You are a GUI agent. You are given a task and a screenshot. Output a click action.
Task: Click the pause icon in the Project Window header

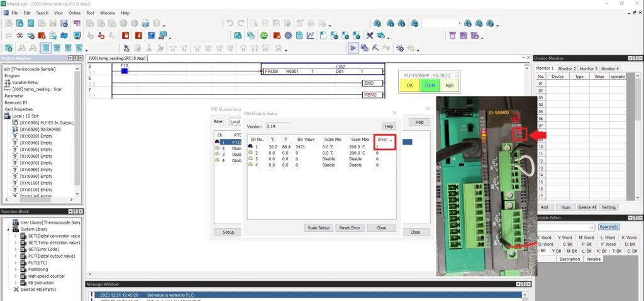75,58
